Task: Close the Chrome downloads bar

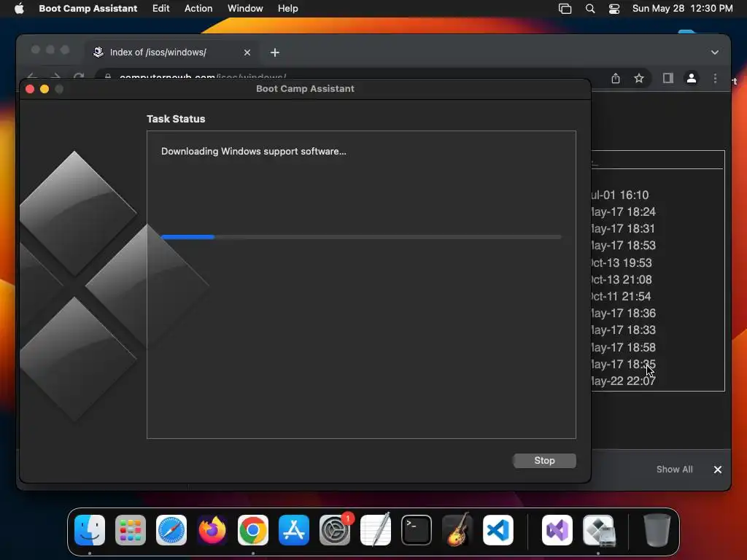Action: 718,470
